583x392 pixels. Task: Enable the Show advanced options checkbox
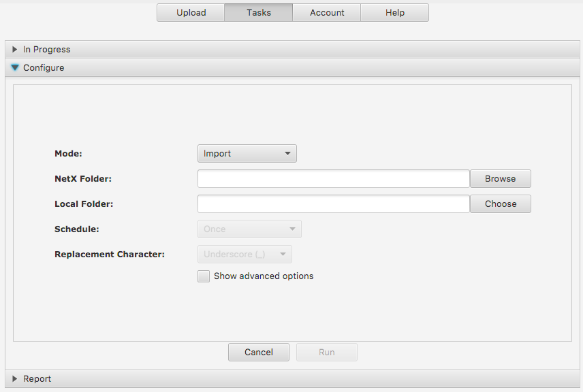click(x=204, y=276)
